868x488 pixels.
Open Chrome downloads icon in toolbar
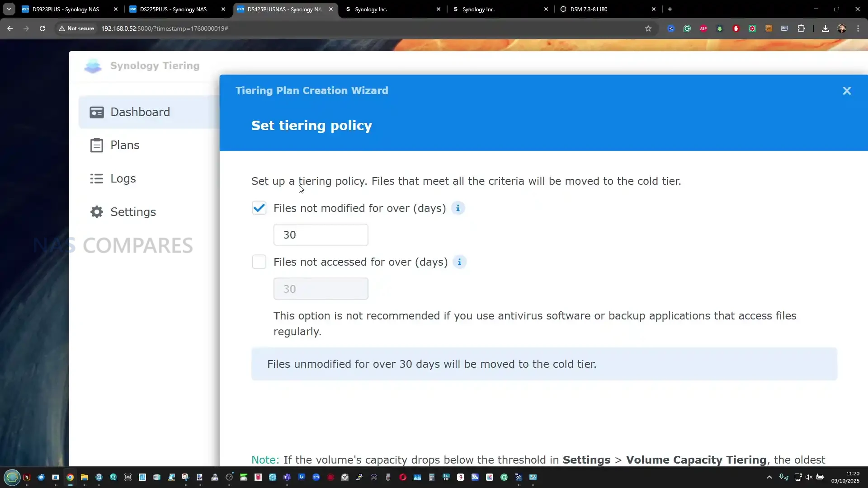pyautogui.click(x=826, y=28)
